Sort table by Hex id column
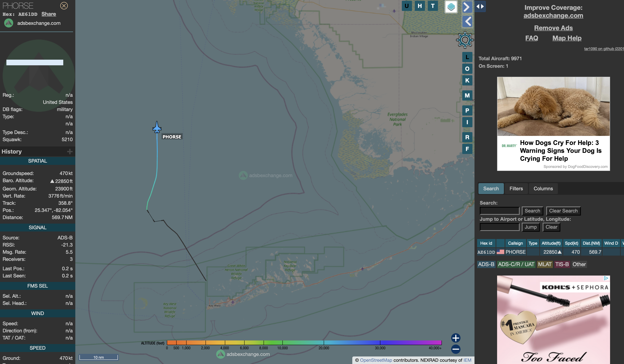The image size is (624, 364). 486,243
